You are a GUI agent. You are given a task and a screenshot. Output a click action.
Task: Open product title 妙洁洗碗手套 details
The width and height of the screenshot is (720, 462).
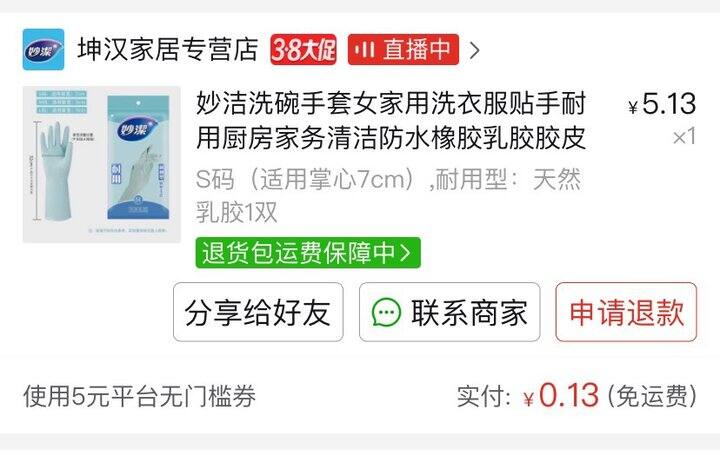391,120
